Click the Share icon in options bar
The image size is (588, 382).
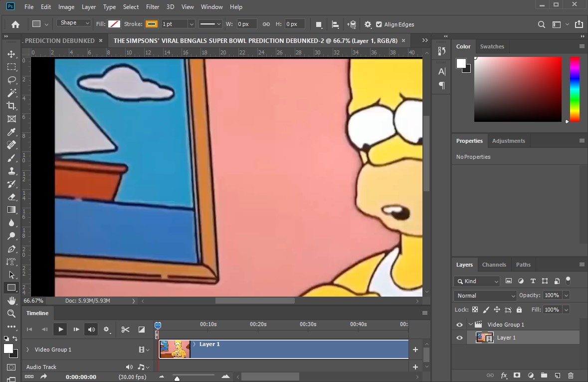[x=579, y=24]
